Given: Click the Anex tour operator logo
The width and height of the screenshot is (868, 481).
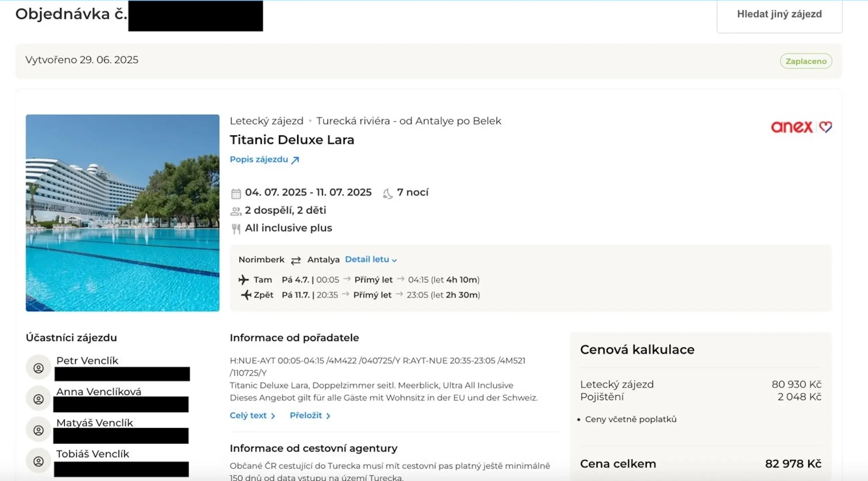Looking at the screenshot, I should [801, 127].
